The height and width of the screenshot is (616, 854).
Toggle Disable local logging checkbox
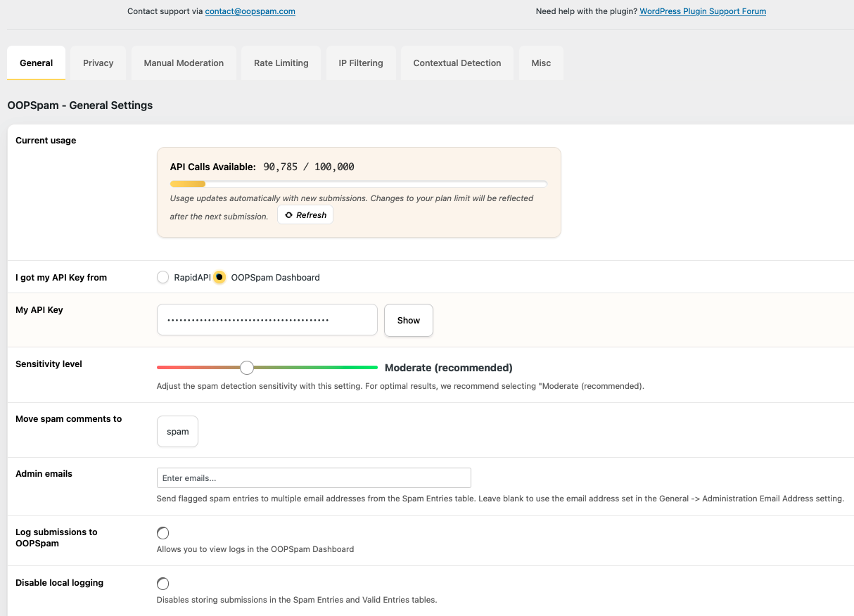[163, 584]
